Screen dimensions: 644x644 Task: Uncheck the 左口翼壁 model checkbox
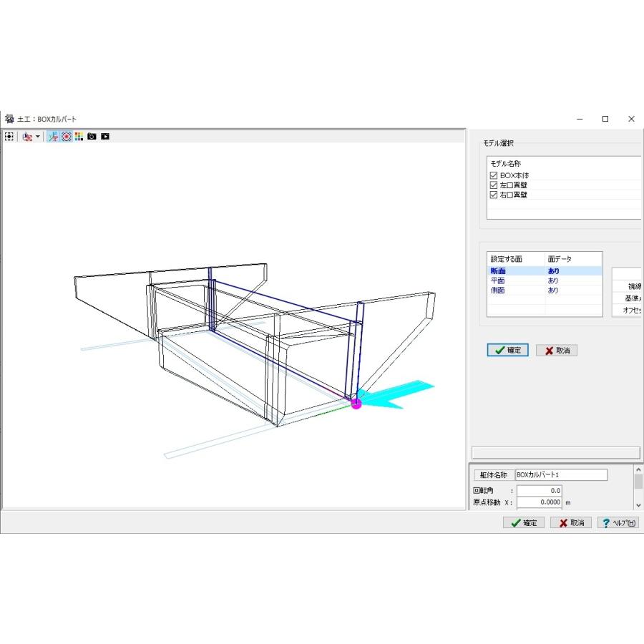coord(493,185)
